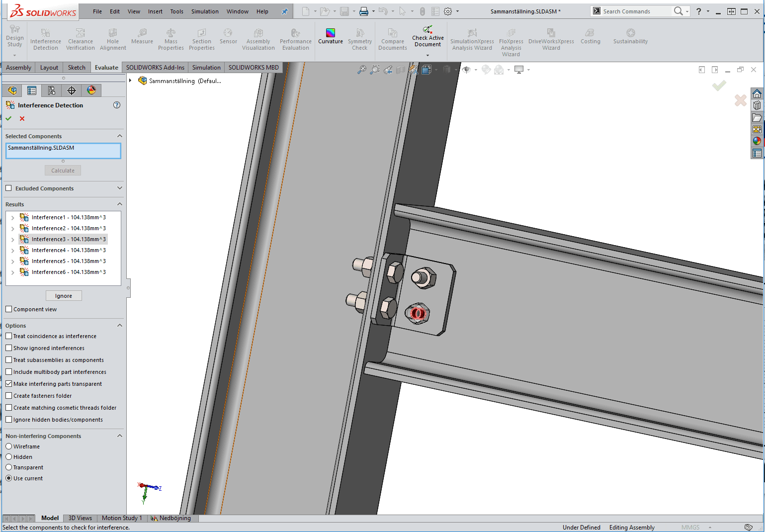Uncheck Make interfering parts transparent
The width and height of the screenshot is (765, 532).
tap(9, 384)
